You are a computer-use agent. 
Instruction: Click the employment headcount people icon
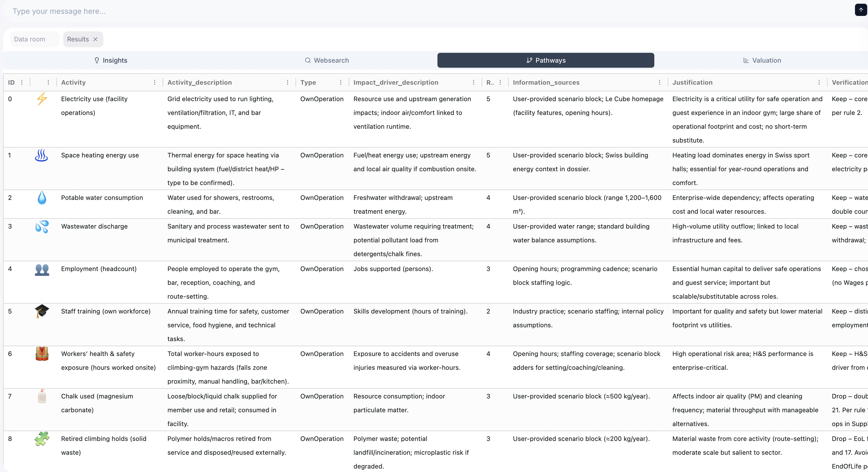(42, 269)
